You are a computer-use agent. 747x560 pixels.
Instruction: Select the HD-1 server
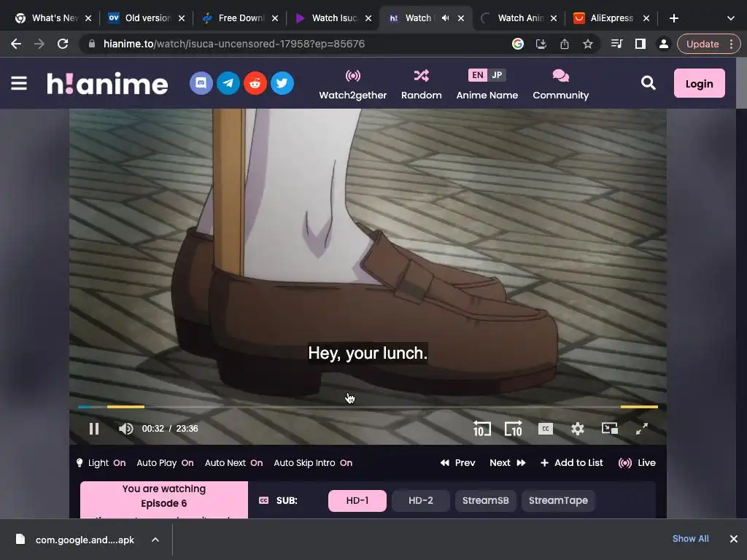[357, 501]
